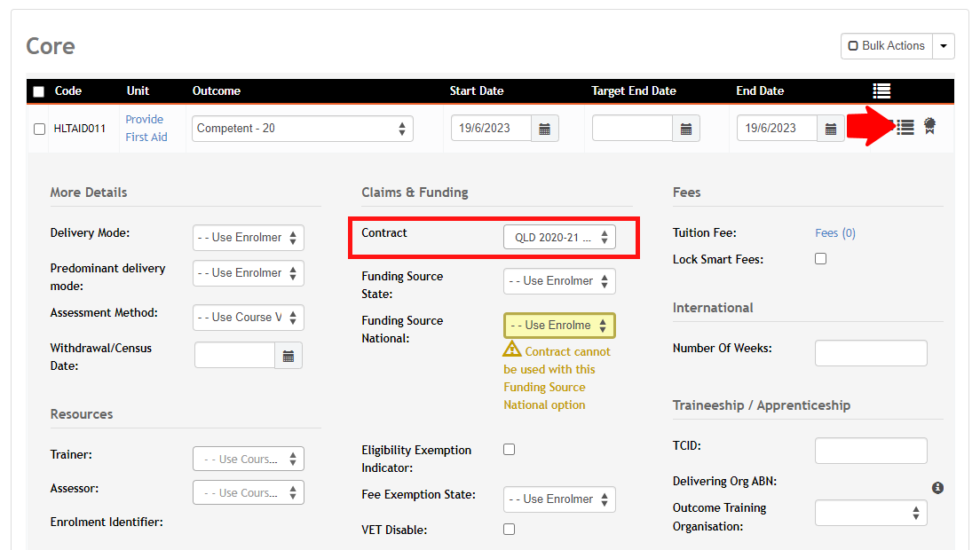Open the Delivery Mode dropdown
This screenshot has height=550, width=980.
[x=249, y=238]
